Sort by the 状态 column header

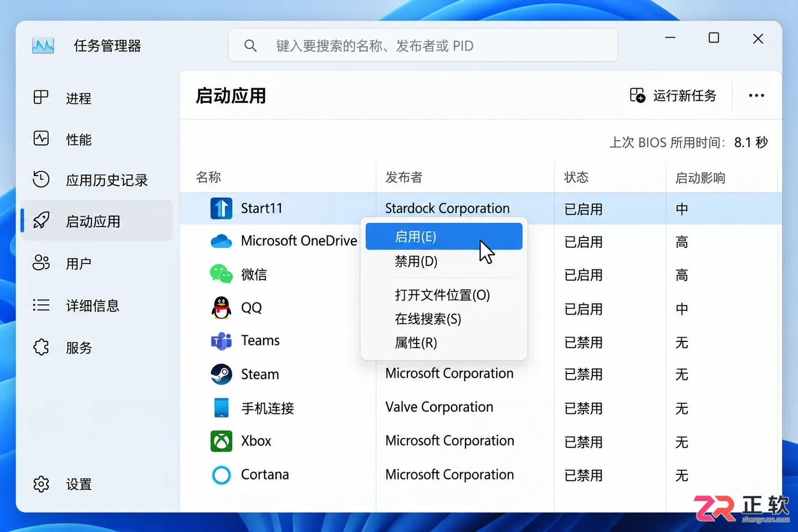[576, 177]
